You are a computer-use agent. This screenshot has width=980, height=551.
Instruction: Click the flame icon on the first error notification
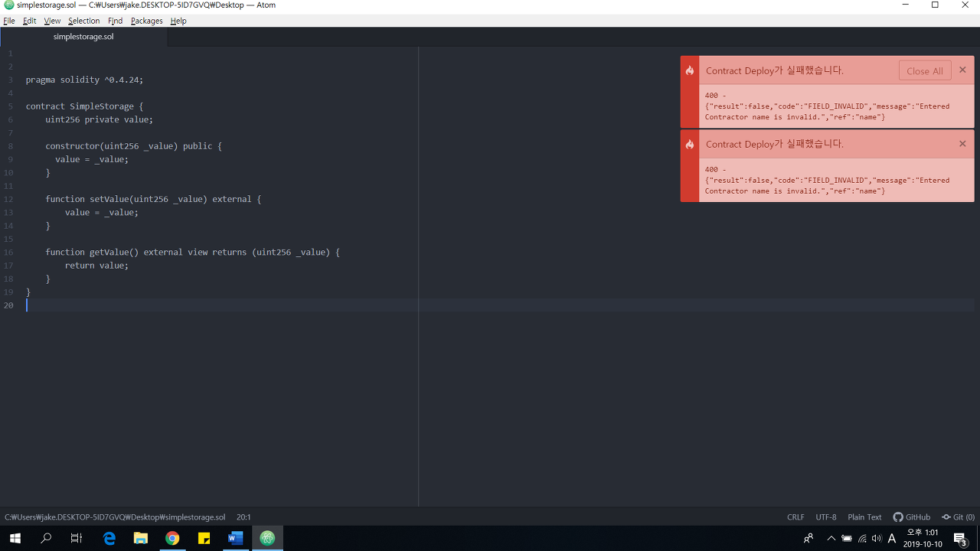click(690, 70)
